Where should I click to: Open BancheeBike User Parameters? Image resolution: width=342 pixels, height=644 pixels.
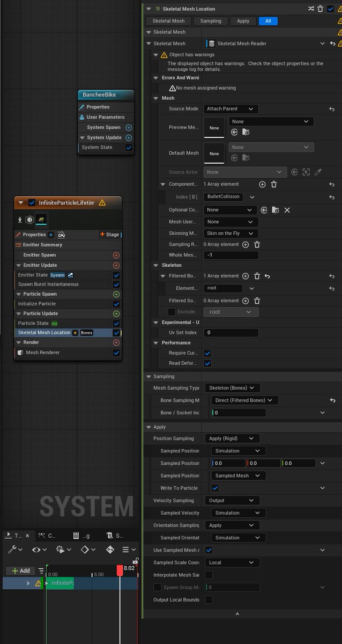coord(106,117)
